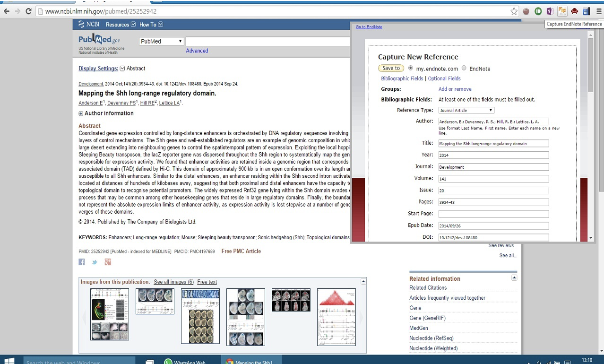Share the article on Google Plus
This screenshot has width=604, height=364.
107,262
